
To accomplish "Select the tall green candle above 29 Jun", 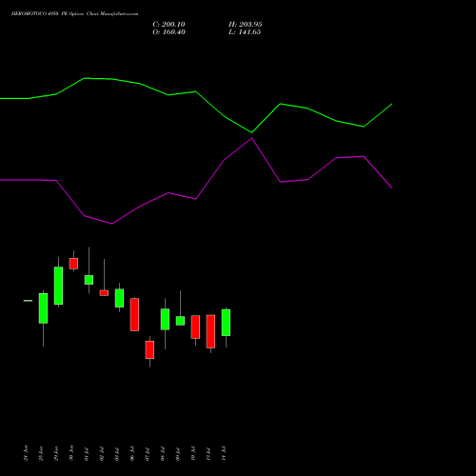I will click(58, 286).
